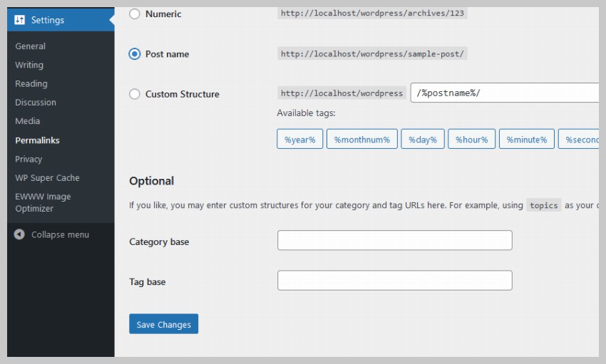
Task: Choose the Custom Structure radio option
Action: (135, 94)
